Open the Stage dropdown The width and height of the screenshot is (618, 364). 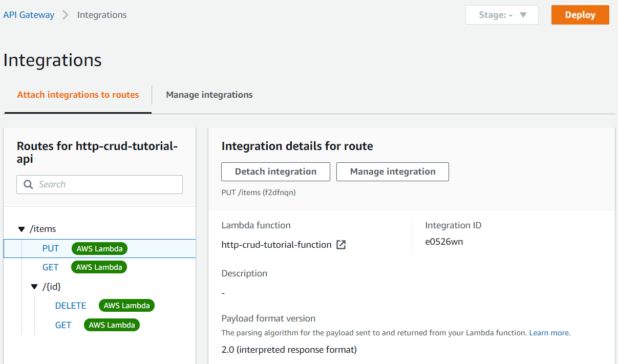502,15
